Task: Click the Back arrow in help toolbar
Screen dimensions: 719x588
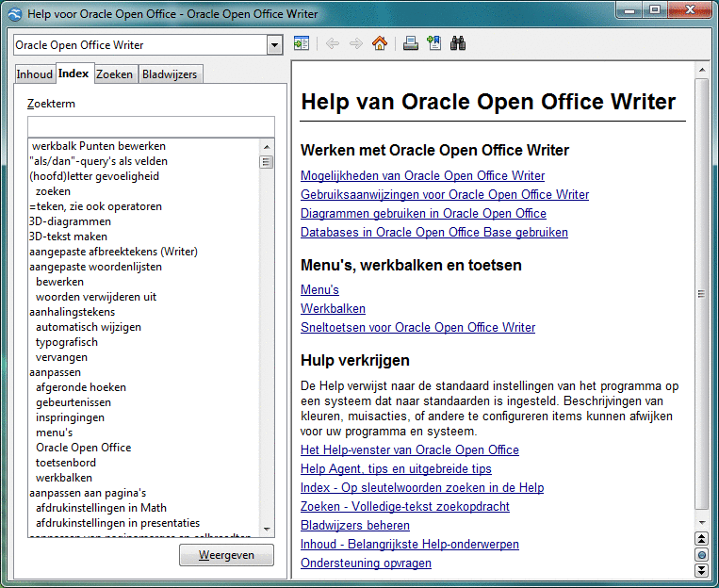Action: tap(333, 44)
